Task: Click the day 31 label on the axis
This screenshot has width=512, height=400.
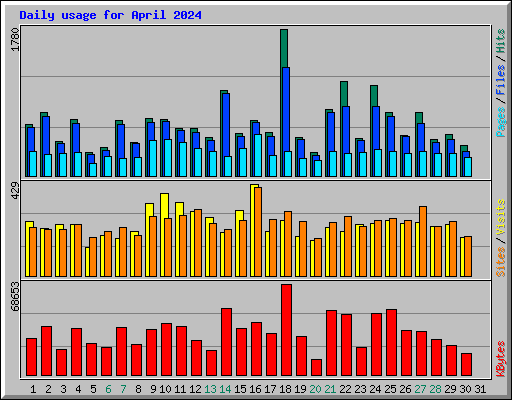Action: click(480, 389)
